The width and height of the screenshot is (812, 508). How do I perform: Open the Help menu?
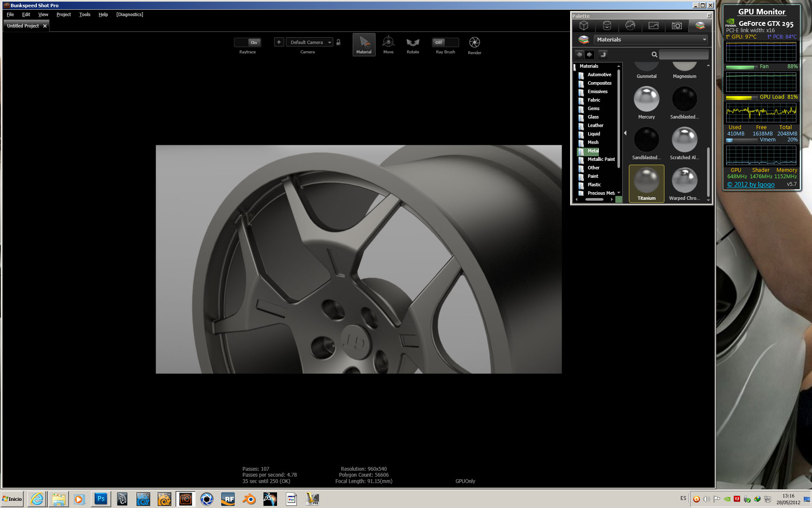pyautogui.click(x=103, y=14)
